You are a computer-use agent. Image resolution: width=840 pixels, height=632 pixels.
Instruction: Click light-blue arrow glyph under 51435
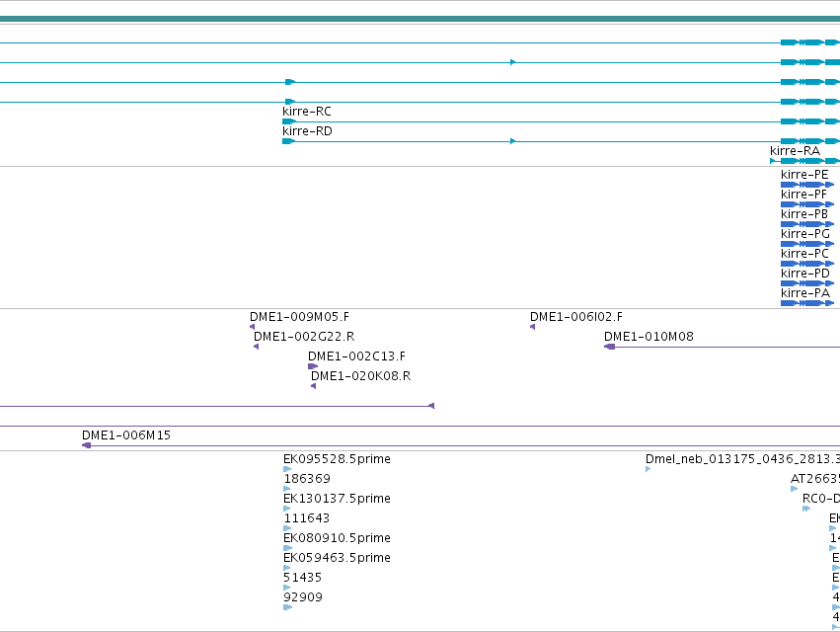pos(286,588)
